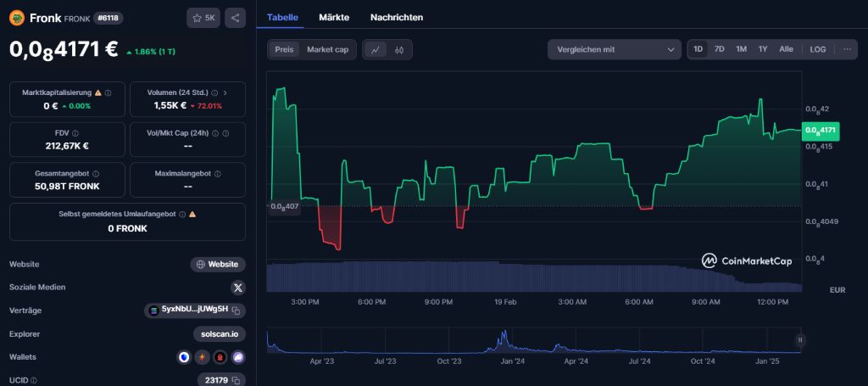This screenshot has height=386, width=868.
Task: Open the purple wallet icon
Action: point(238,357)
